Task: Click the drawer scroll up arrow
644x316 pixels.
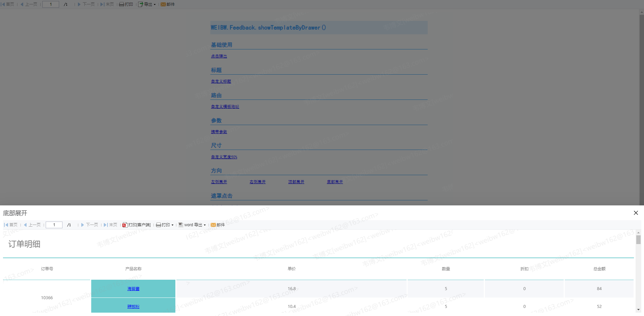Action: point(638,233)
